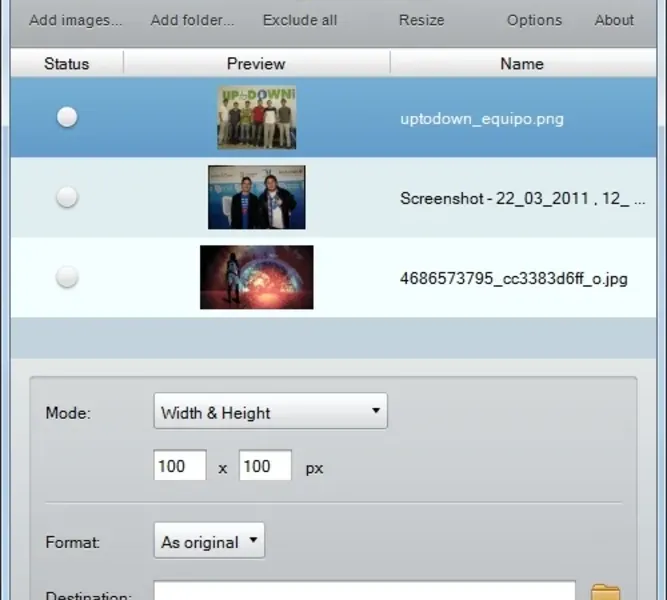Viewport: 667px width, 600px height.
Task: Focus the width field containing 100
Action: [x=180, y=465]
